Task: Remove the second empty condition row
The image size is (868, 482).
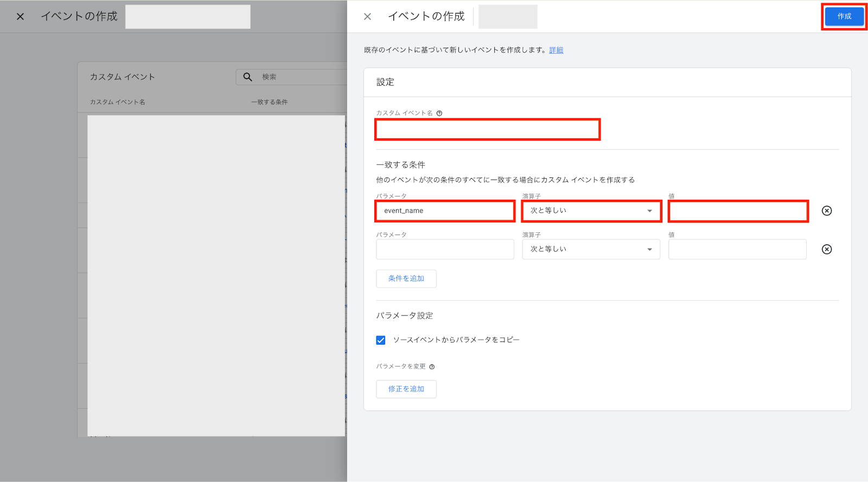Action: 827,249
